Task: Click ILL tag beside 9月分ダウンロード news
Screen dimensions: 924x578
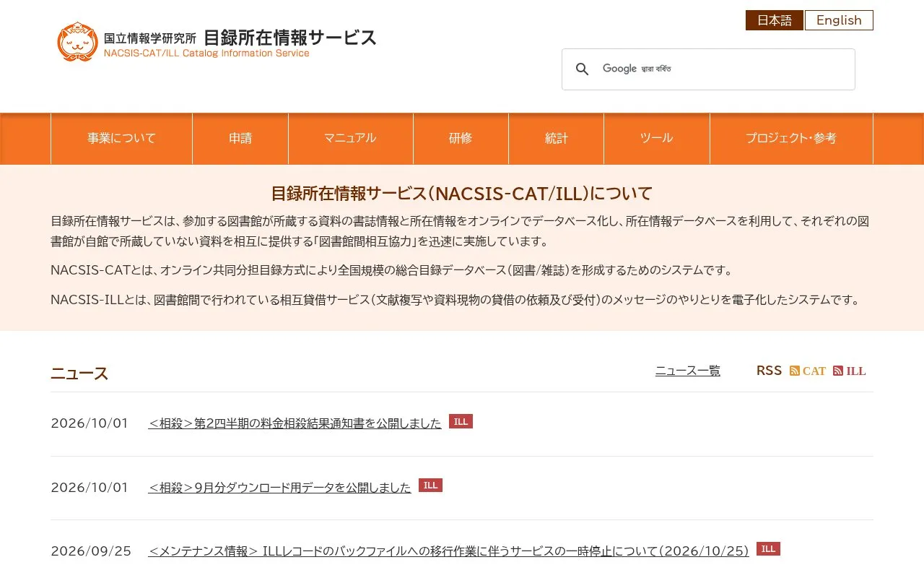Action: pos(430,485)
